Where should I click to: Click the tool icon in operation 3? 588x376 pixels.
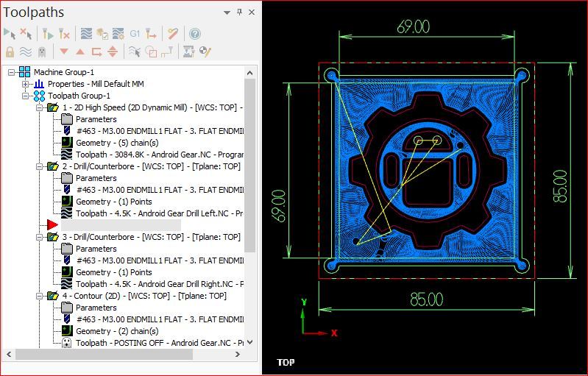tap(67, 260)
